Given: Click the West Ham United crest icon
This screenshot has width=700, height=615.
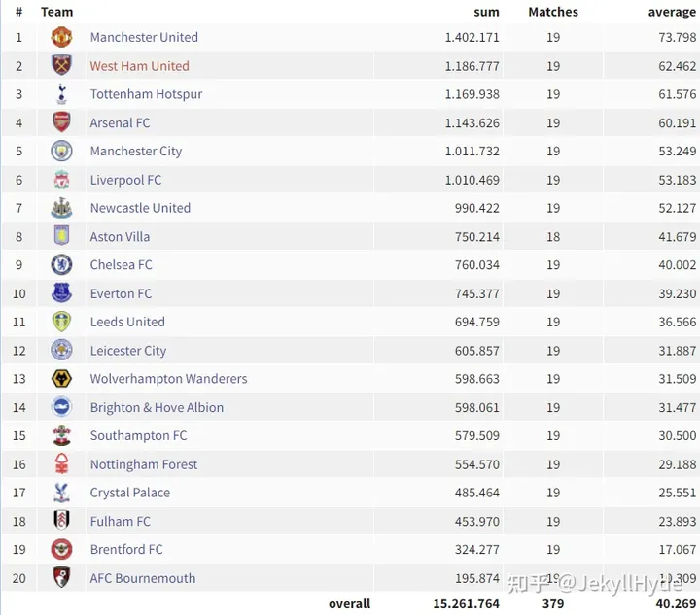Looking at the screenshot, I should point(61,66).
